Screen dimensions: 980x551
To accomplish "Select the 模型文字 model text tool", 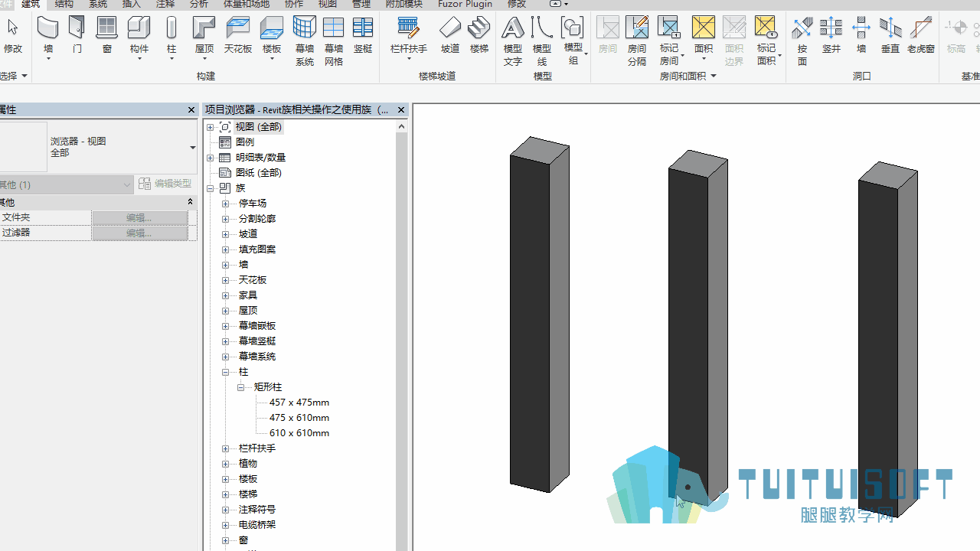I will pyautogui.click(x=513, y=40).
